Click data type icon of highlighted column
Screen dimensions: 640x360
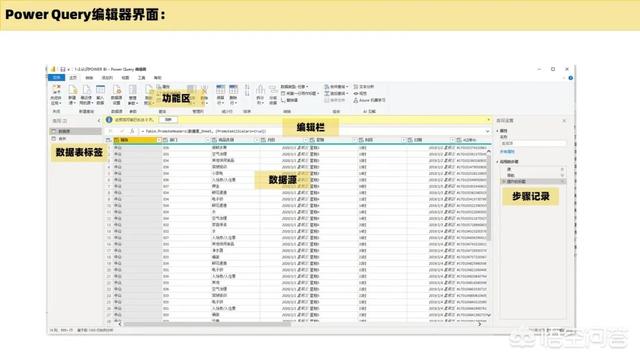[117, 140]
